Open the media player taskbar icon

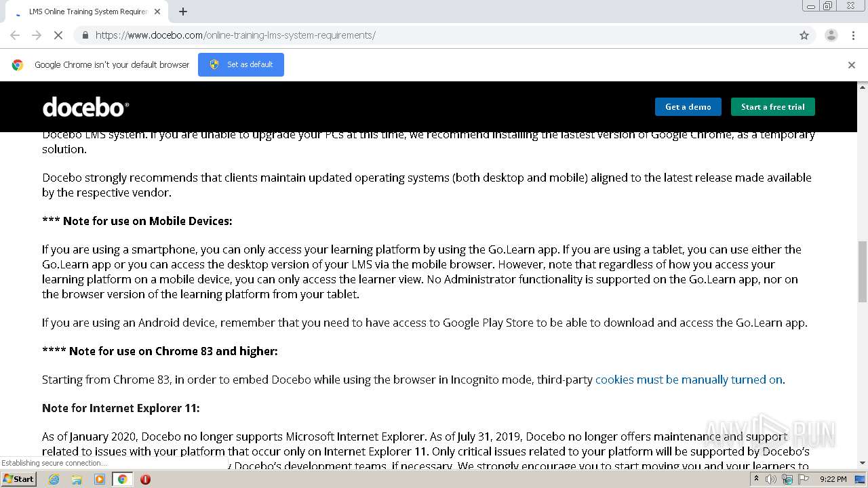pyautogui.click(x=100, y=479)
